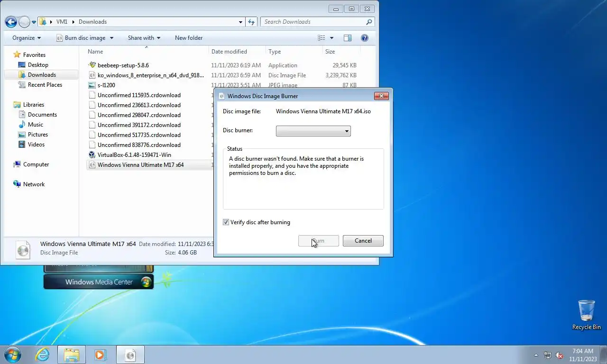Click the Explorer Back arrow button

(11, 22)
